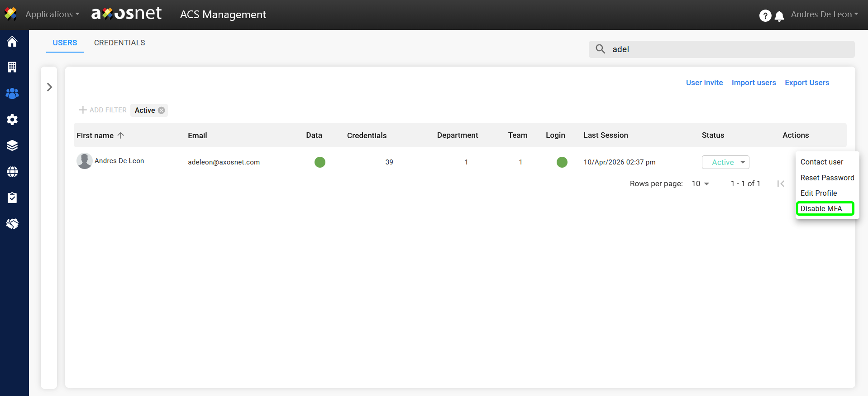Switch to the CREDENTIALS tab
Image resolution: width=868 pixels, height=396 pixels.
coord(119,43)
